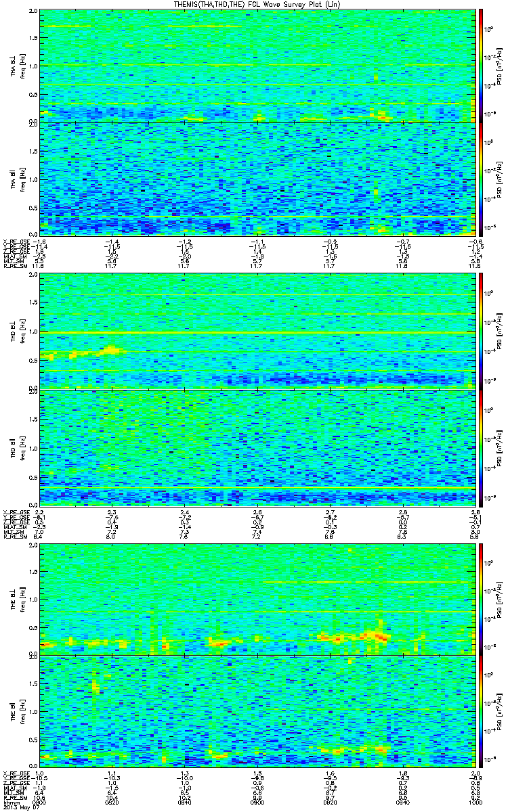
Task: Click the 1000 time tick label
Action: point(475,801)
